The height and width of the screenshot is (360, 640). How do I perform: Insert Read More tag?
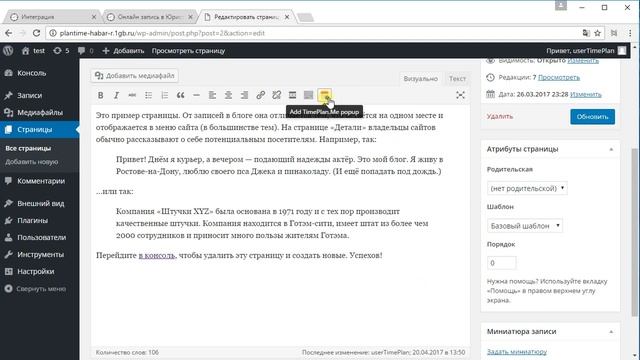coord(292,95)
